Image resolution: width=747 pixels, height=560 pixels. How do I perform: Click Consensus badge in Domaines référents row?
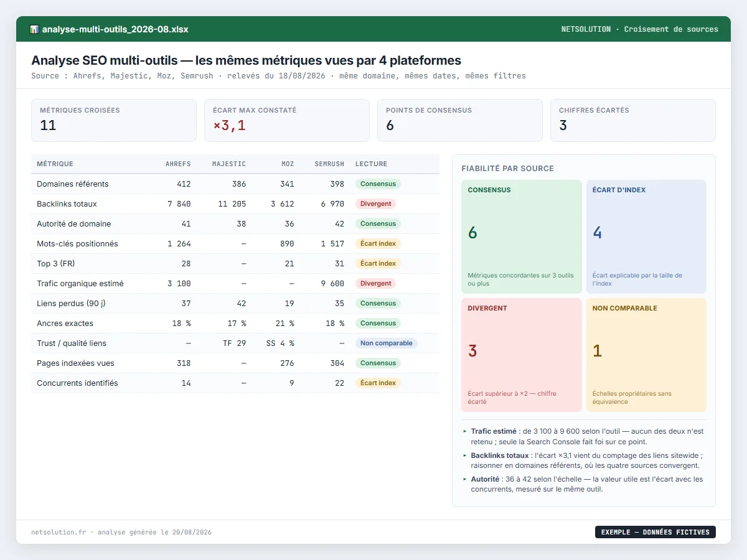(378, 184)
